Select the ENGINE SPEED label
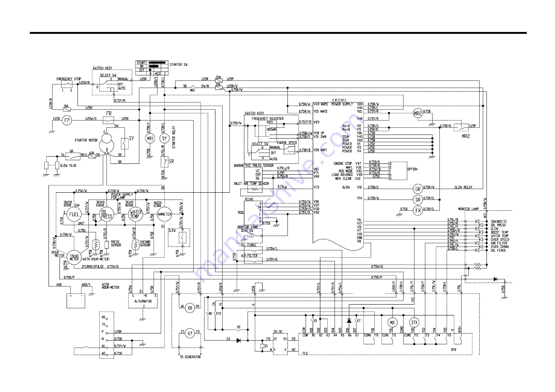This screenshot has width=555, height=392. [x=287, y=143]
